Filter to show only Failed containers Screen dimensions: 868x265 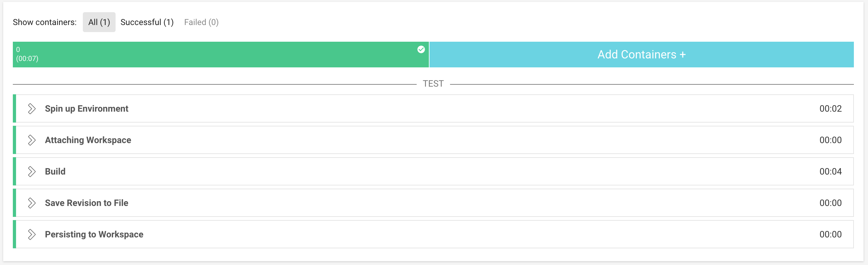tap(201, 21)
